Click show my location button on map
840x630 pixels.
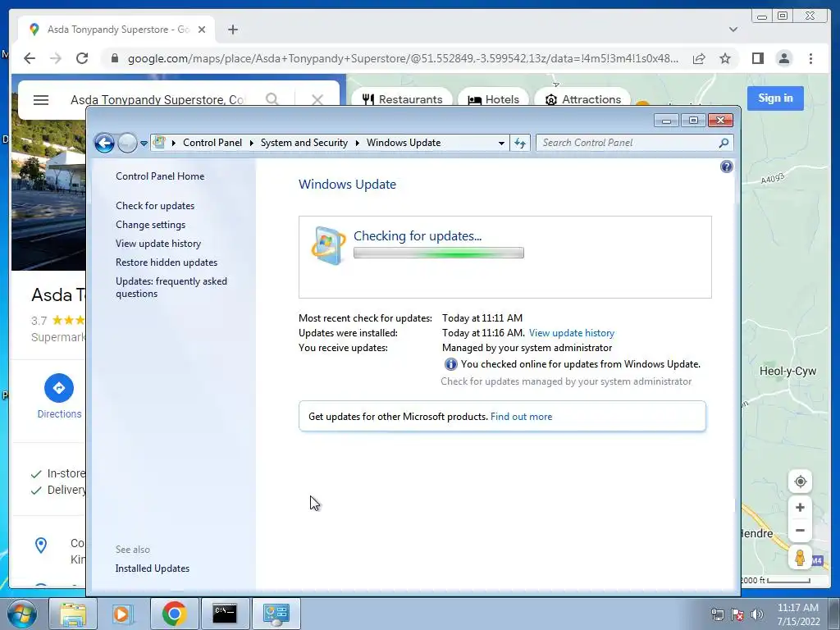[x=800, y=481]
